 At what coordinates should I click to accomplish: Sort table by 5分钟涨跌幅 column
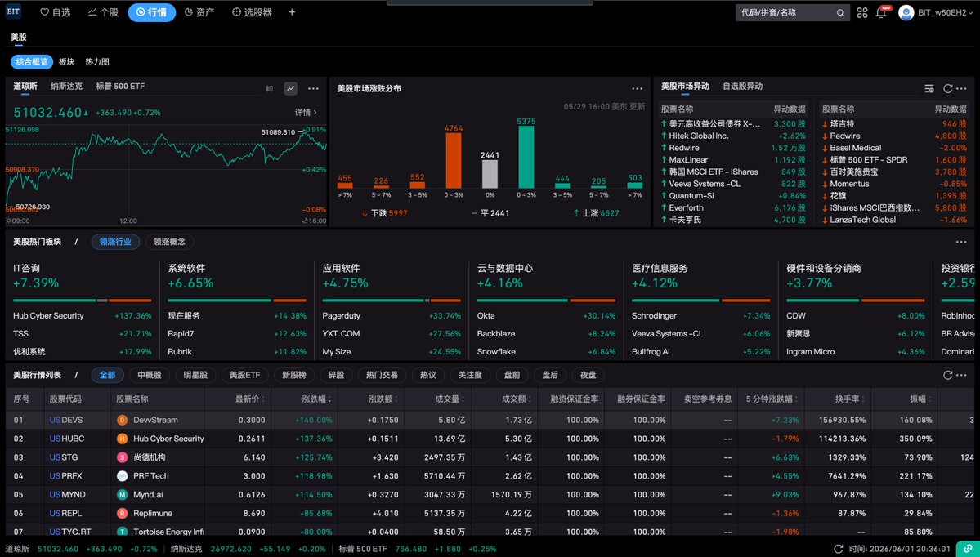(772, 399)
